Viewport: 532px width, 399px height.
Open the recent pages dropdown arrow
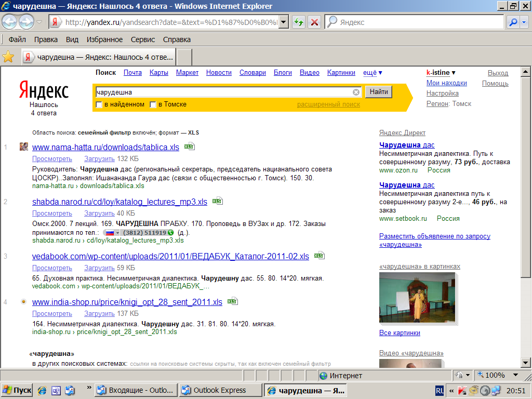[39, 22]
